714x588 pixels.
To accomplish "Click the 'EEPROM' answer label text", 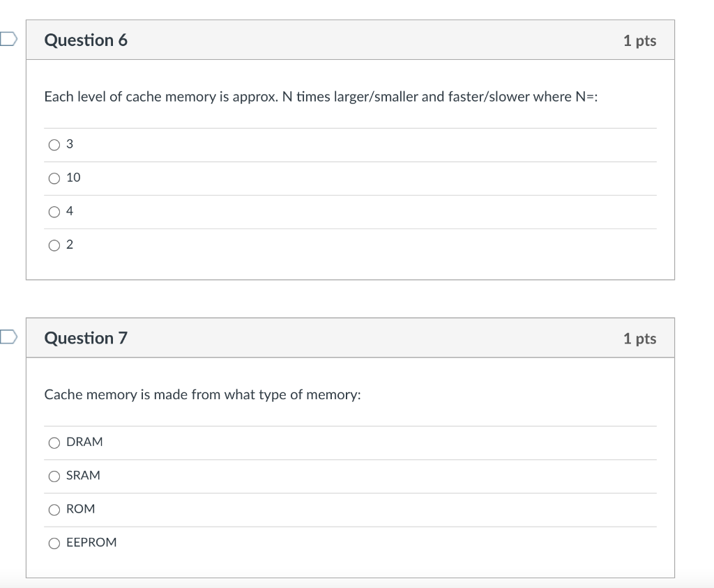I will tap(91, 542).
